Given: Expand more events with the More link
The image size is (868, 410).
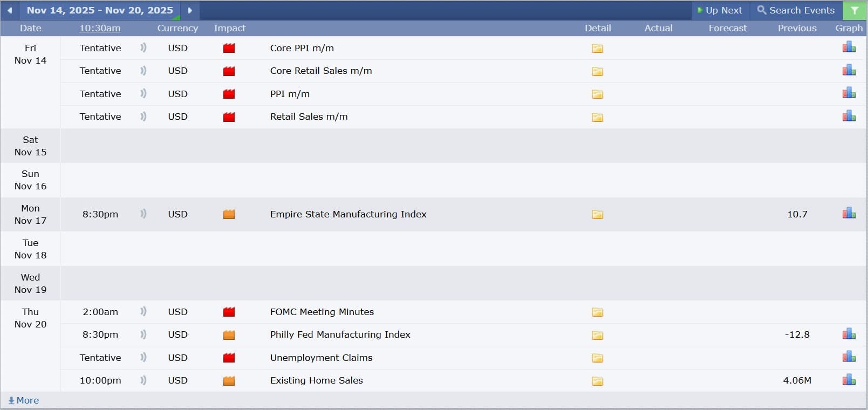Looking at the screenshot, I should click(24, 400).
